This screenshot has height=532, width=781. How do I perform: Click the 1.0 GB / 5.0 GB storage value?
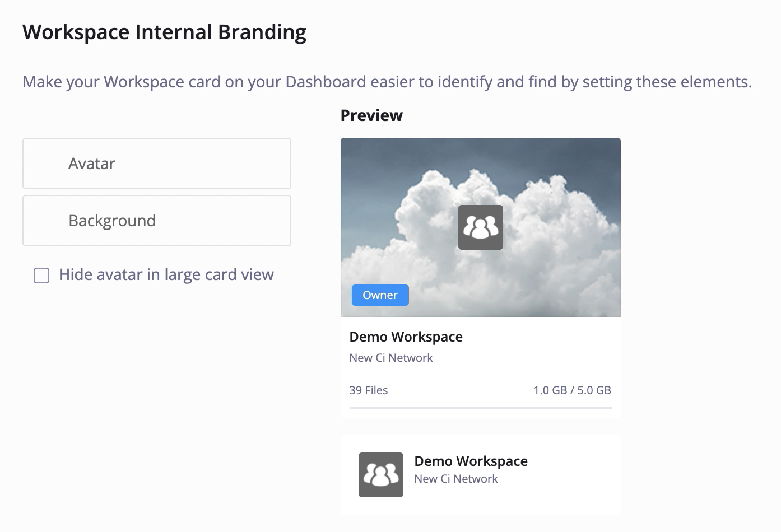572,390
